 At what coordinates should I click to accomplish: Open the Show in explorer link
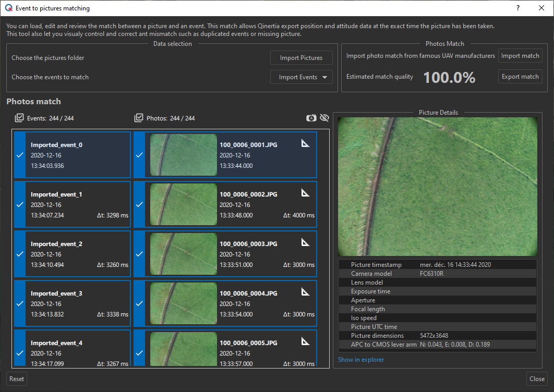361,360
